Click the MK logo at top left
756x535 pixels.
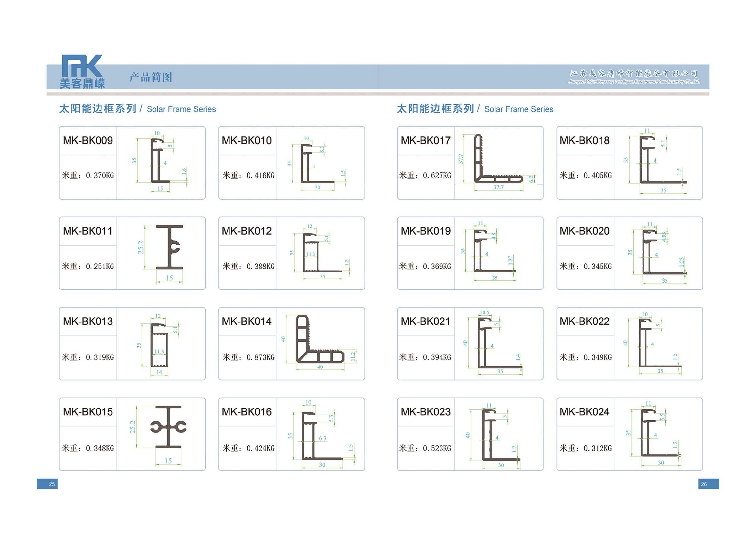(x=82, y=71)
